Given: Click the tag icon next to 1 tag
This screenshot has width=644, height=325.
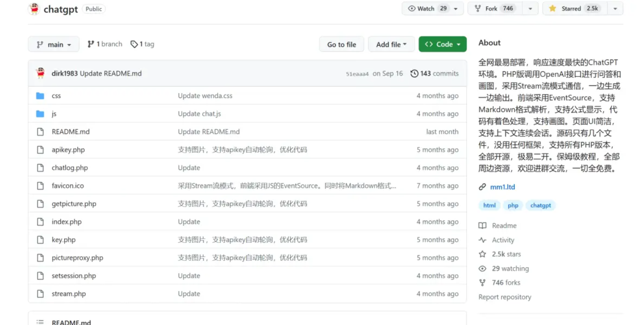Looking at the screenshot, I should (134, 44).
